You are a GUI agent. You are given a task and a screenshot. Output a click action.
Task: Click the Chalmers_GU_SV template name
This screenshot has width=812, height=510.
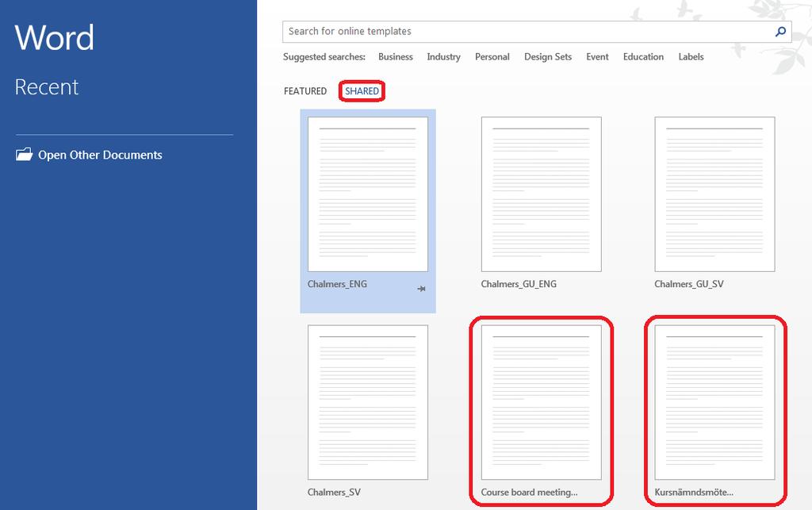coord(689,284)
